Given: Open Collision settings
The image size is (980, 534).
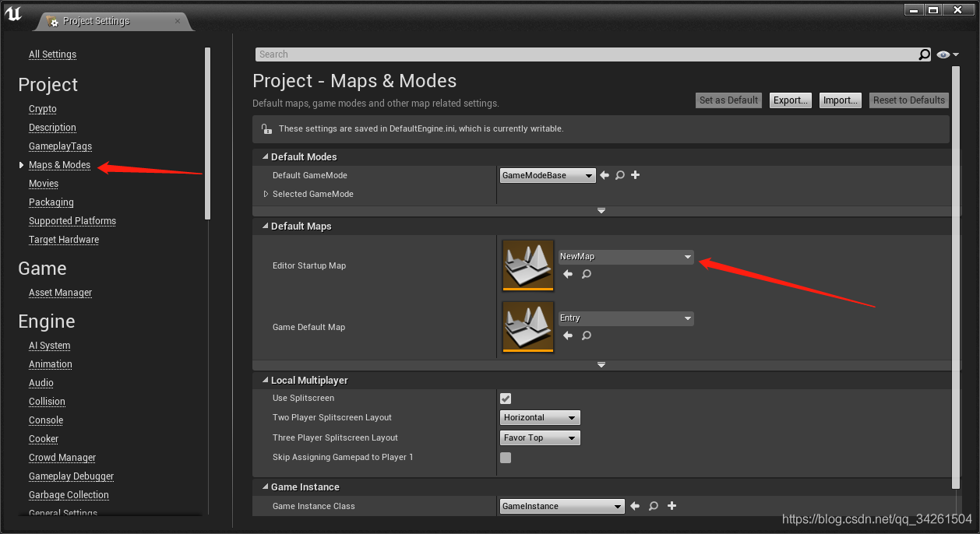Looking at the screenshot, I should (47, 402).
